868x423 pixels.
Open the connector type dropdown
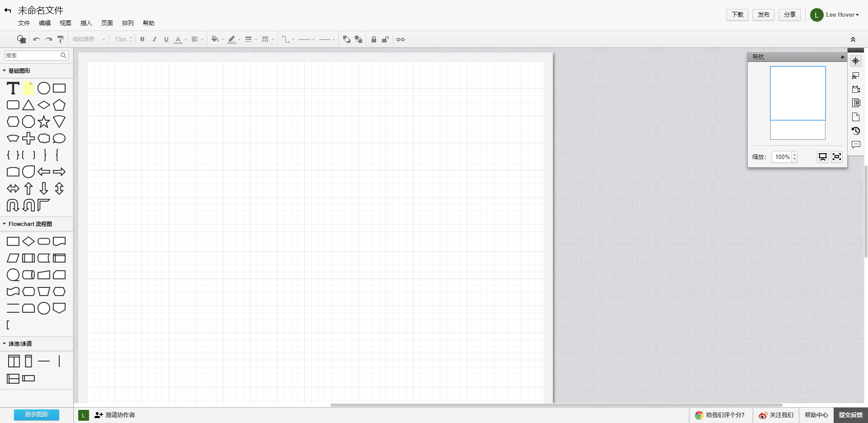tap(288, 39)
